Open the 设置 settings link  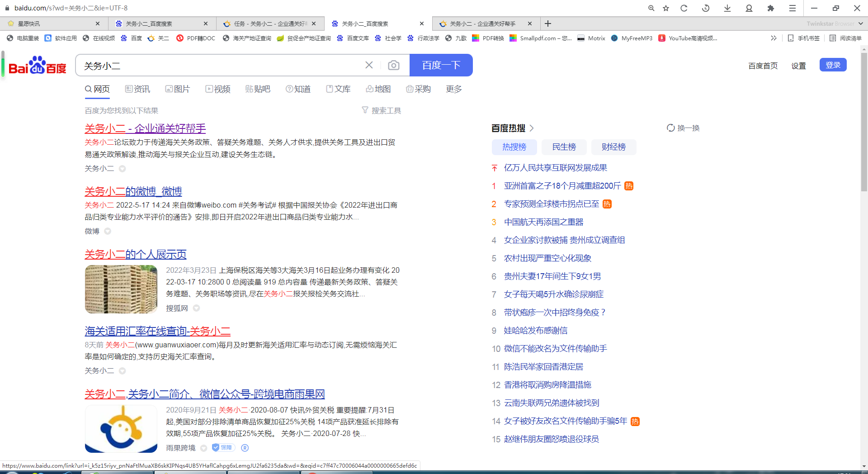click(x=799, y=66)
